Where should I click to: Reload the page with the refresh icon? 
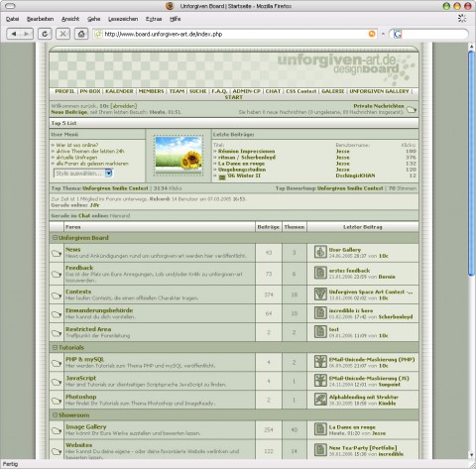pos(45,34)
